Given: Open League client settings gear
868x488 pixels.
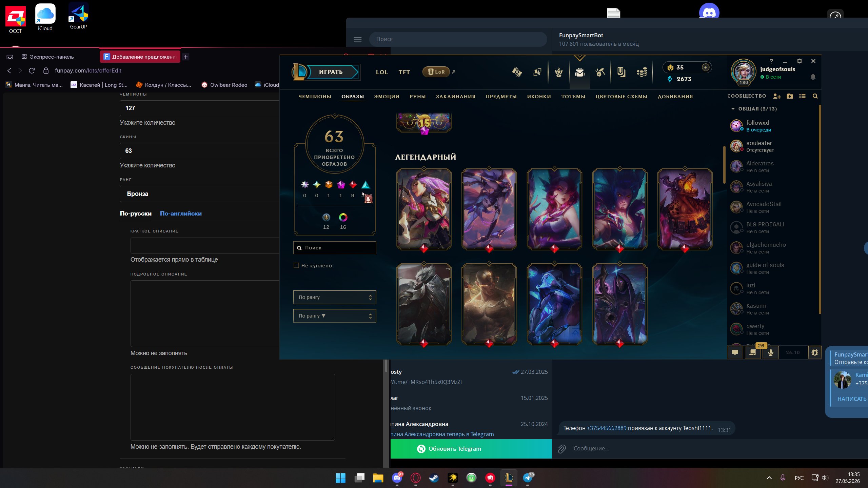Looking at the screenshot, I should [x=800, y=61].
